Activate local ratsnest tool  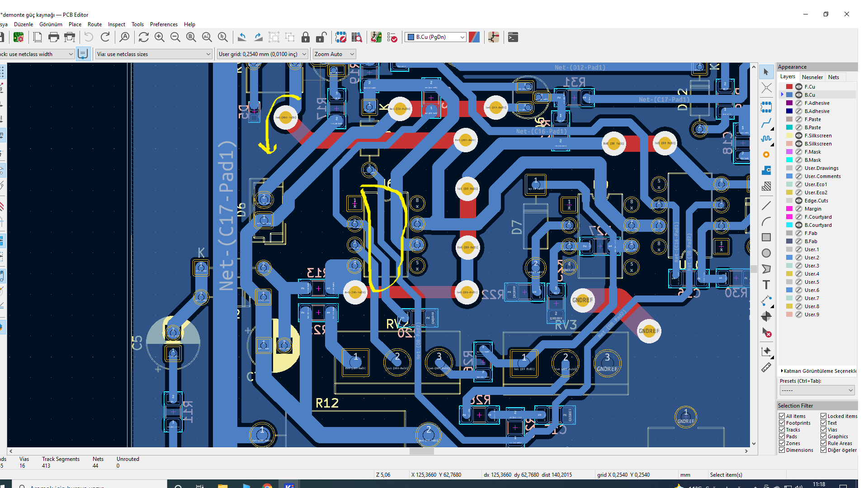tap(766, 88)
